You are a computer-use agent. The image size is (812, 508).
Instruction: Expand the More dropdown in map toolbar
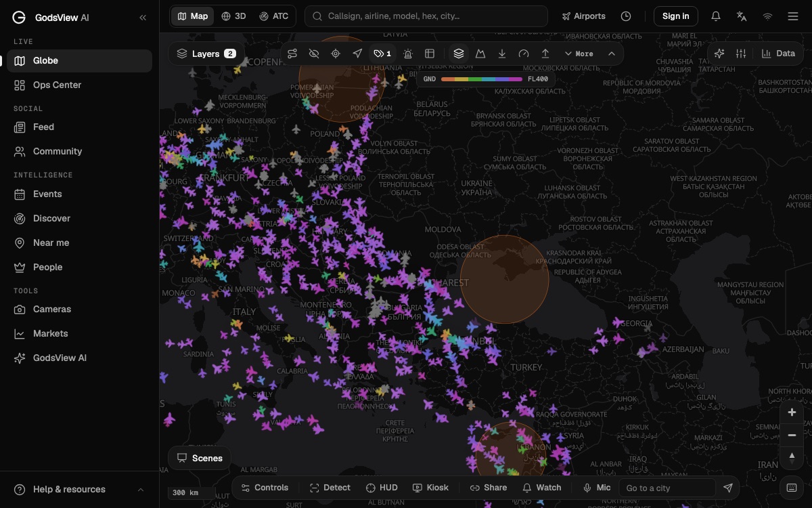click(579, 54)
